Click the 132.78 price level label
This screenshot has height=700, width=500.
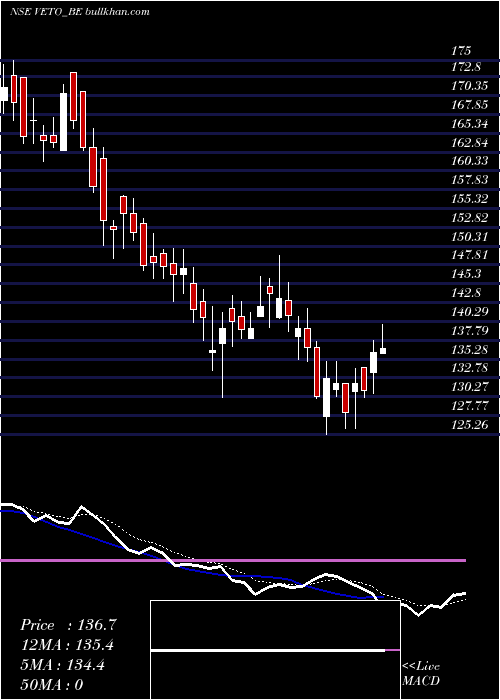pos(470,368)
